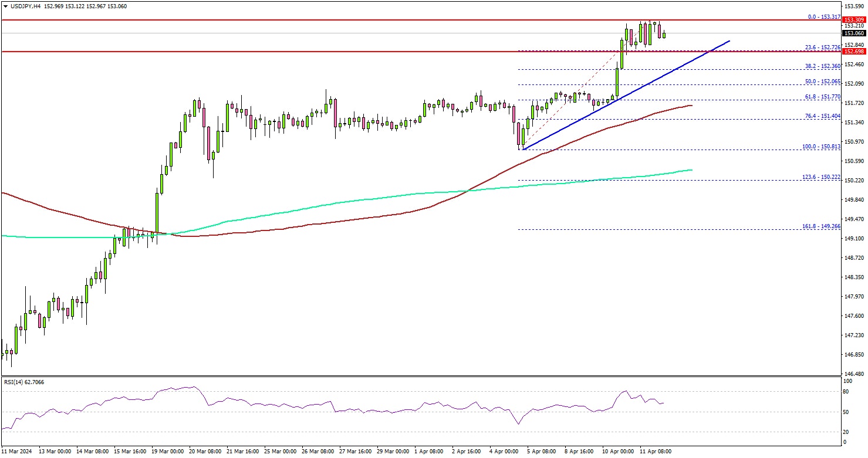Click the black current price tag 153.060

(853, 33)
